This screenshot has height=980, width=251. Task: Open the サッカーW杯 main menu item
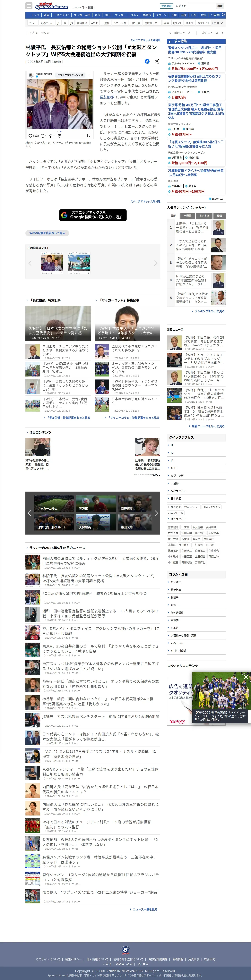point(82,15)
